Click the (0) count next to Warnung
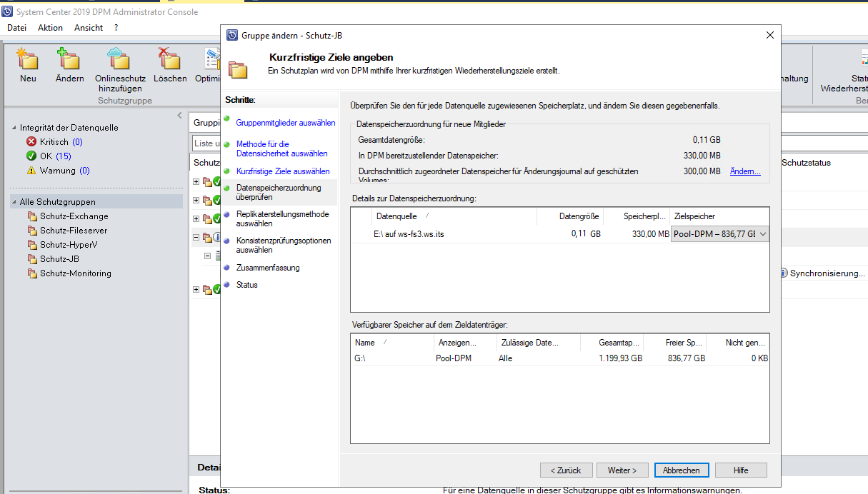 click(x=84, y=171)
